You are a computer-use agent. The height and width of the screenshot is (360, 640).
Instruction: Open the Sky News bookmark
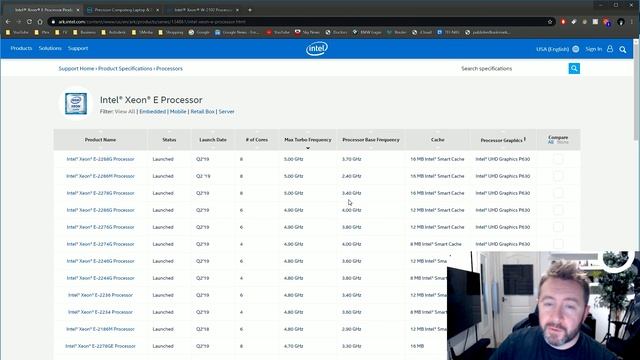tap(307, 32)
